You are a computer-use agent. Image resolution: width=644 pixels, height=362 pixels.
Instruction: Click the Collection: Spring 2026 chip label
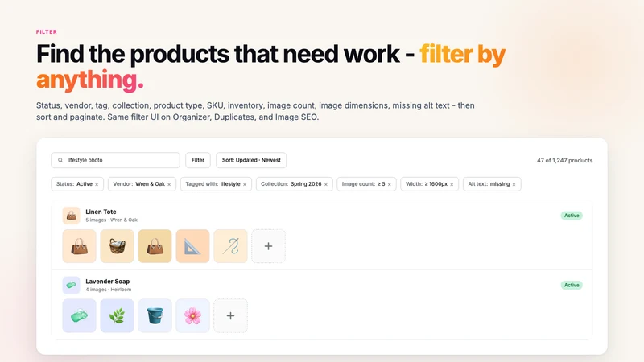click(291, 184)
